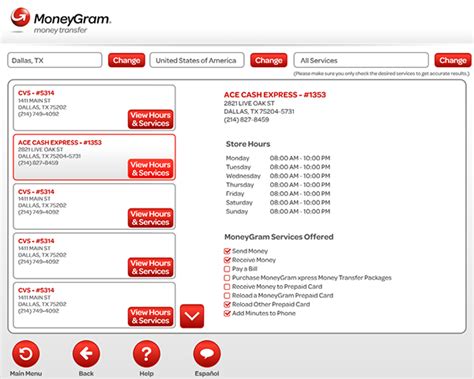Click the MoneyGram logo

point(61,21)
